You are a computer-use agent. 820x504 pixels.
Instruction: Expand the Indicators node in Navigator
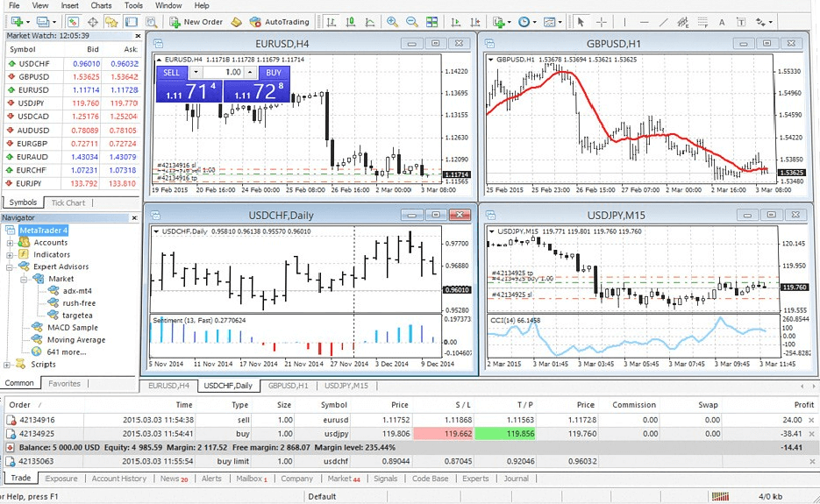(x=10, y=255)
